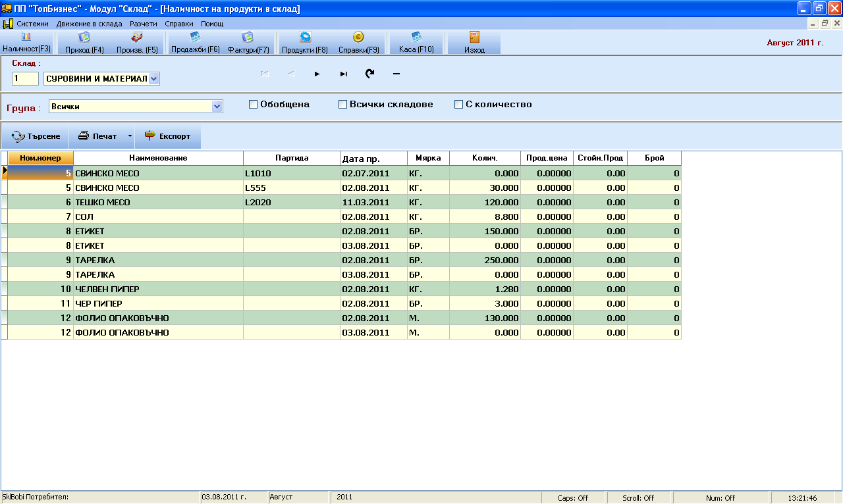Restore the inner child window

pos(824,24)
